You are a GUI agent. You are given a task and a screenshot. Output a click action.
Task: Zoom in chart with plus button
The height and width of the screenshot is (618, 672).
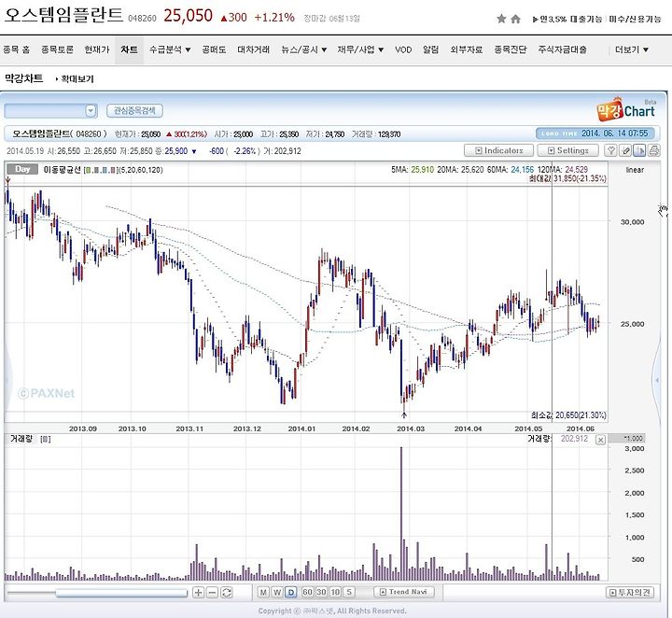198,592
